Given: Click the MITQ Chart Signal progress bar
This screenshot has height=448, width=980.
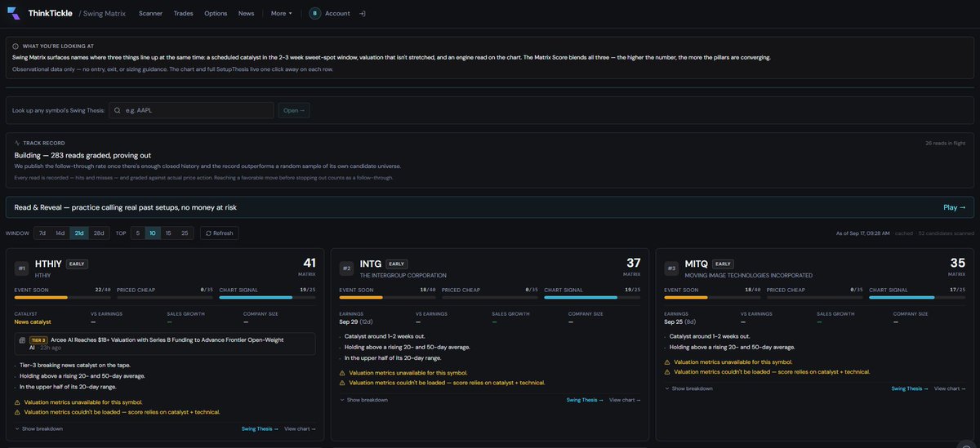Looking at the screenshot, I should pyautogui.click(x=917, y=298).
